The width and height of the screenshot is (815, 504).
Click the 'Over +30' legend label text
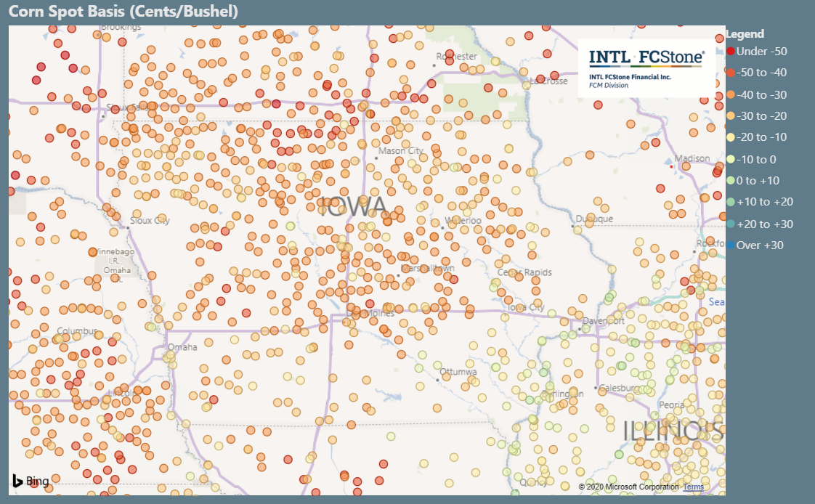760,245
